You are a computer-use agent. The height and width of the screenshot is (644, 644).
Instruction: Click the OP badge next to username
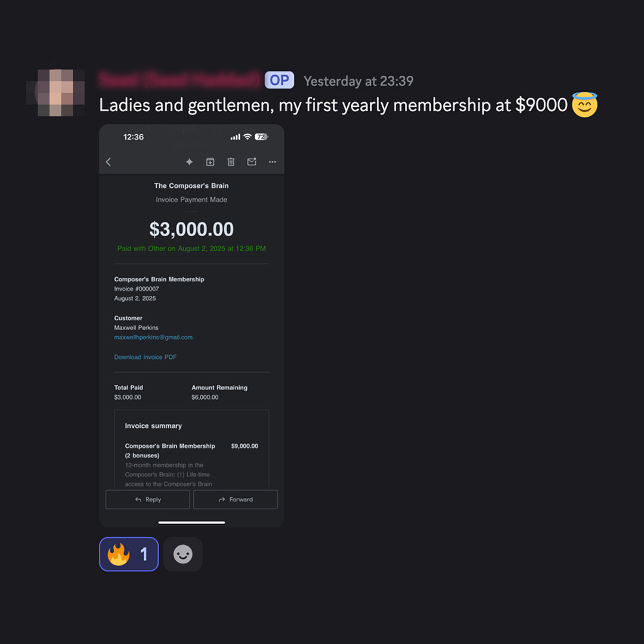pyautogui.click(x=279, y=80)
